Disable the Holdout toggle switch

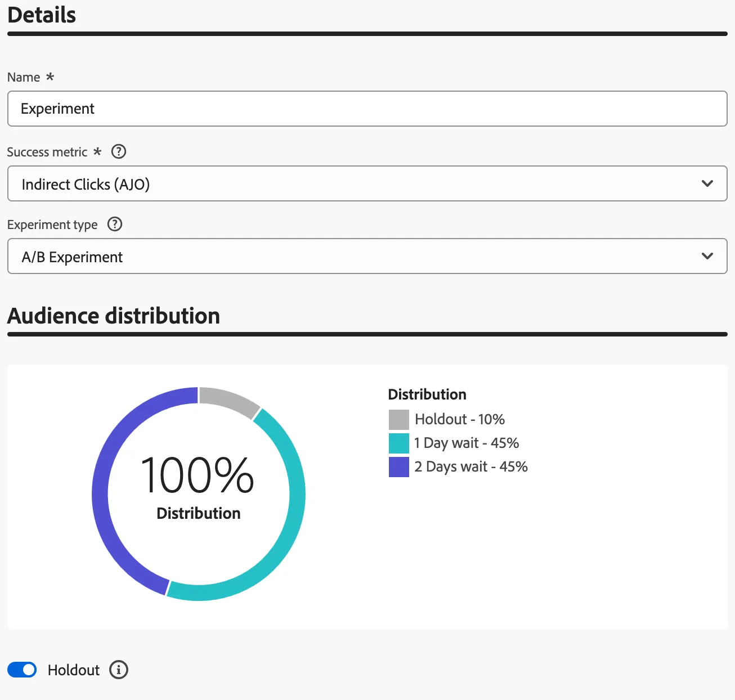[x=22, y=670]
